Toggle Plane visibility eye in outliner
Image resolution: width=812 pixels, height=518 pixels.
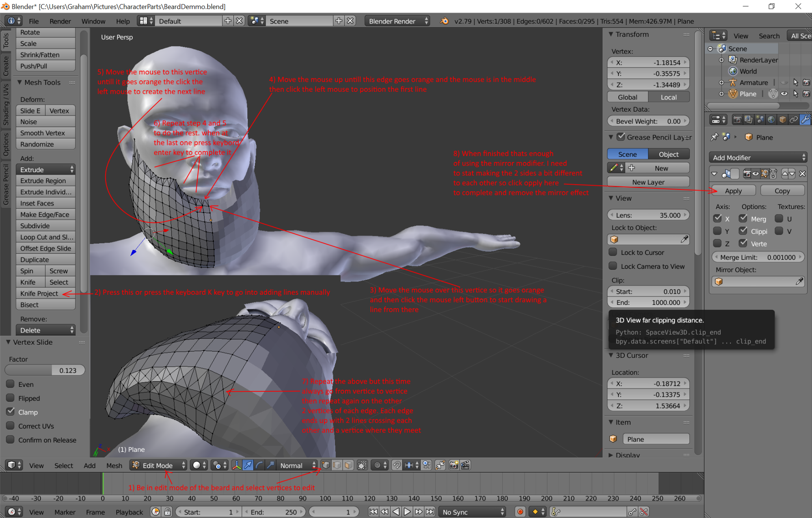tap(784, 94)
